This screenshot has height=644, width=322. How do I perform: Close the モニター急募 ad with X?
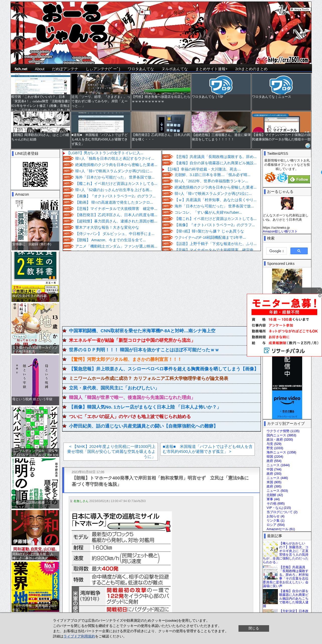[x=319, y=290]
